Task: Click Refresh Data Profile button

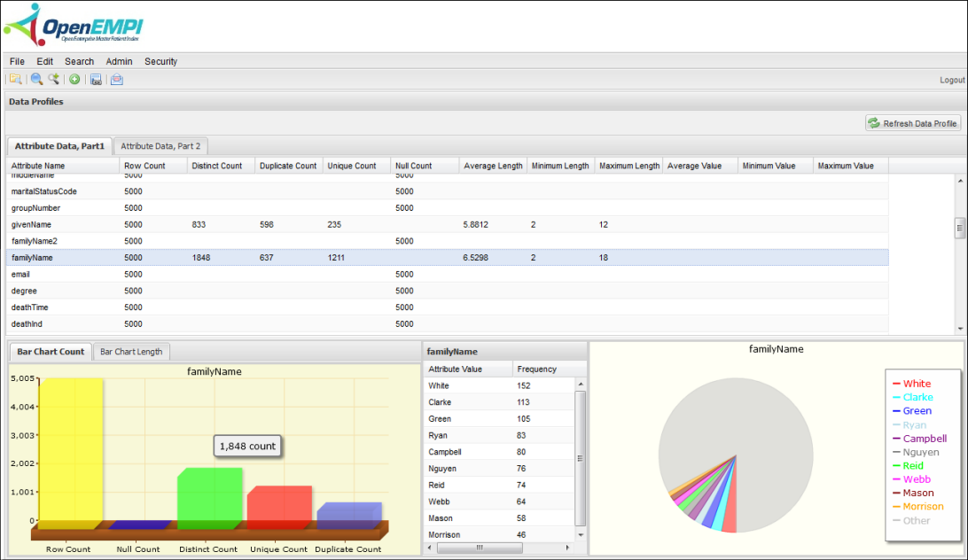Action: tap(913, 123)
